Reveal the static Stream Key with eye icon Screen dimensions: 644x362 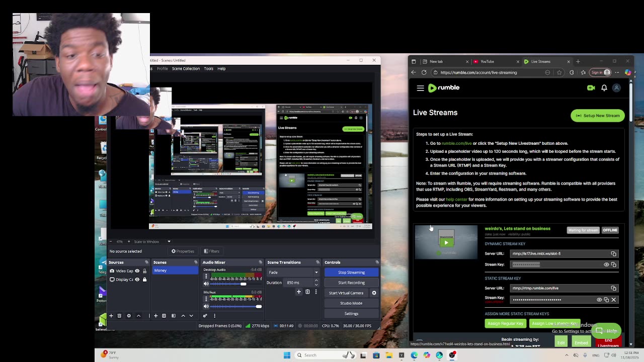pos(599,300)
